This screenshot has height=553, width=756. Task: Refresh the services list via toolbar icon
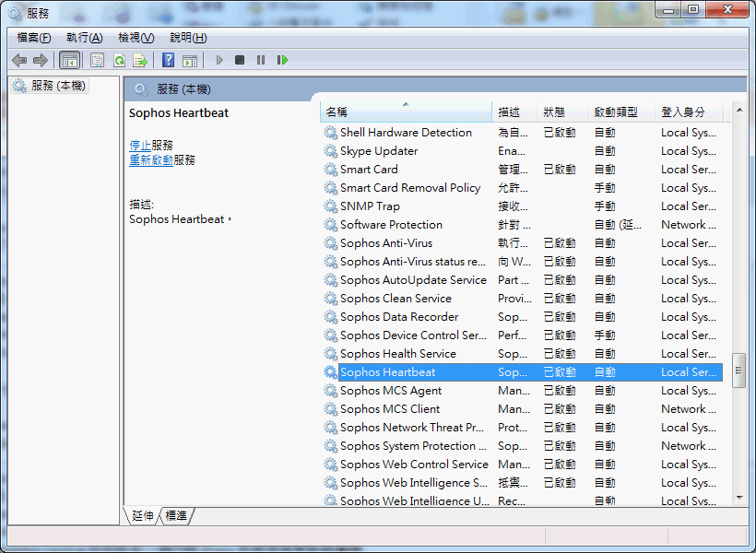pos(119,60)
